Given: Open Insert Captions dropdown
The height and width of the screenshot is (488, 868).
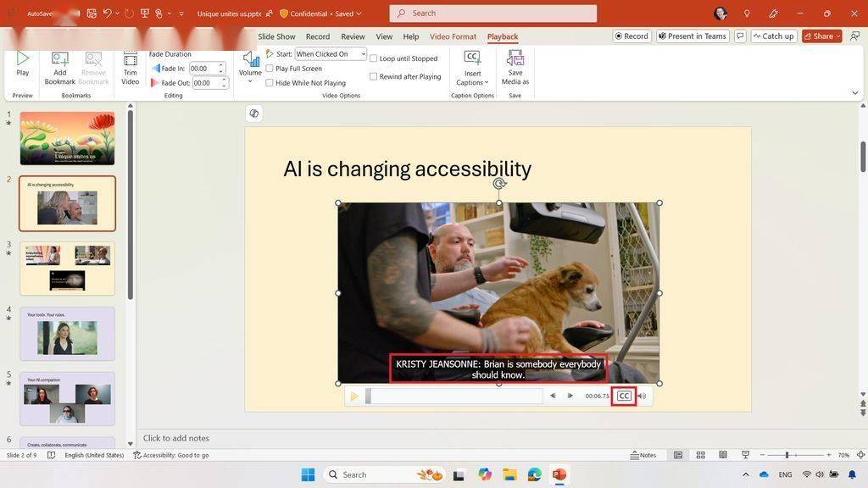Looking at the screenshot, I should (472, 68).
